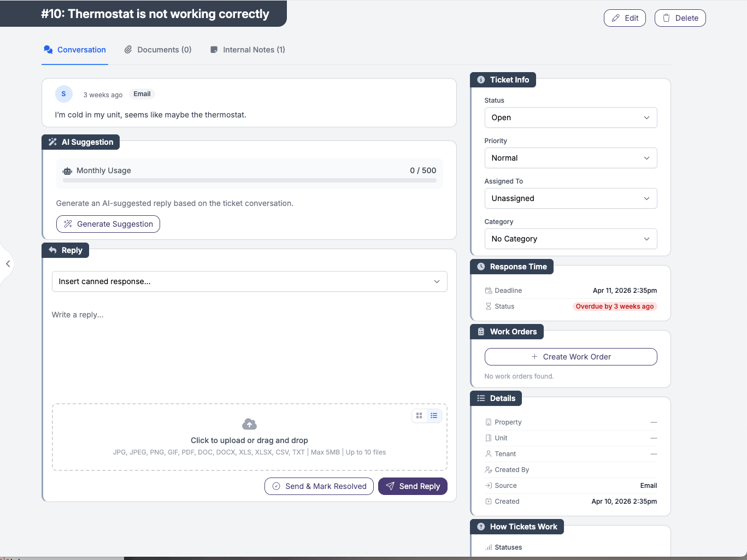
Task: Click the Response Time clock icon
Action: [481, 267]
